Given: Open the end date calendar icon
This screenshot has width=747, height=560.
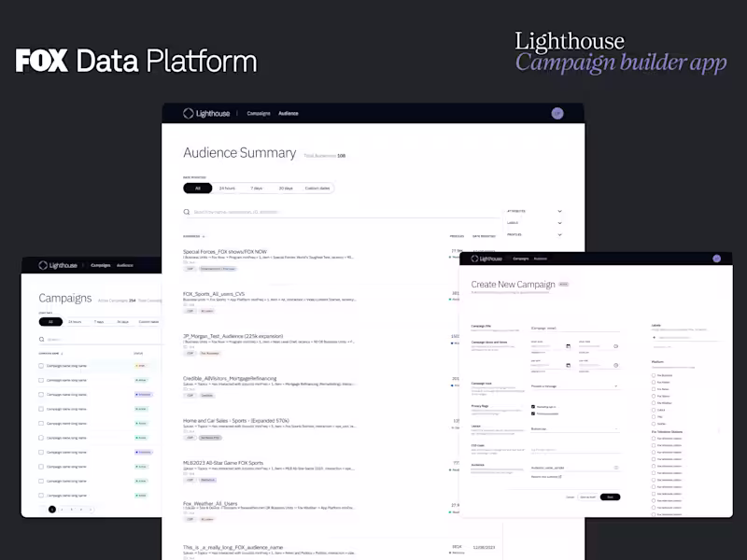Looking at the screenshot, I should tap(568, 365).
